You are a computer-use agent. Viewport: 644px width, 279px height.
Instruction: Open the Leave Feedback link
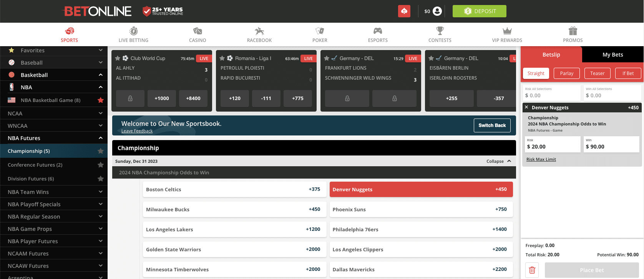coord(137,131)
